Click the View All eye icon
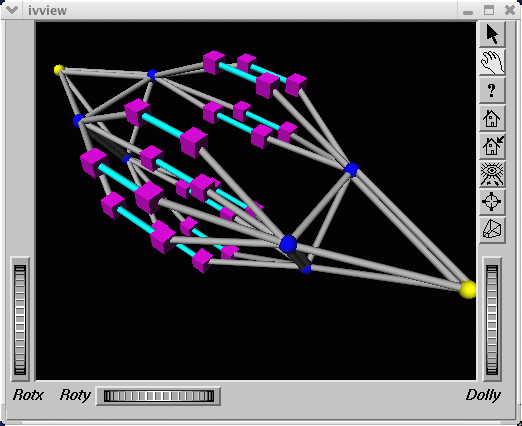 pyautogui.click(x=492, y=174)
